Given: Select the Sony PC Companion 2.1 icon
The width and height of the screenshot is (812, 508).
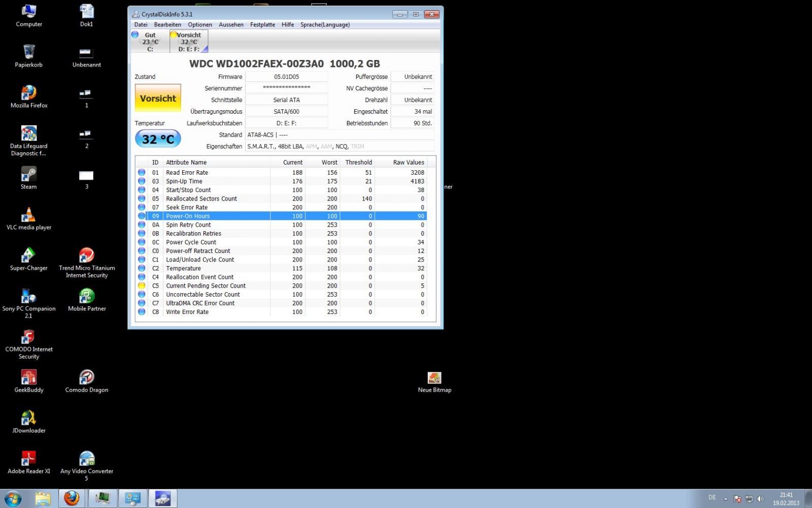Looking at the screenshot, I should tap(29, 303).
